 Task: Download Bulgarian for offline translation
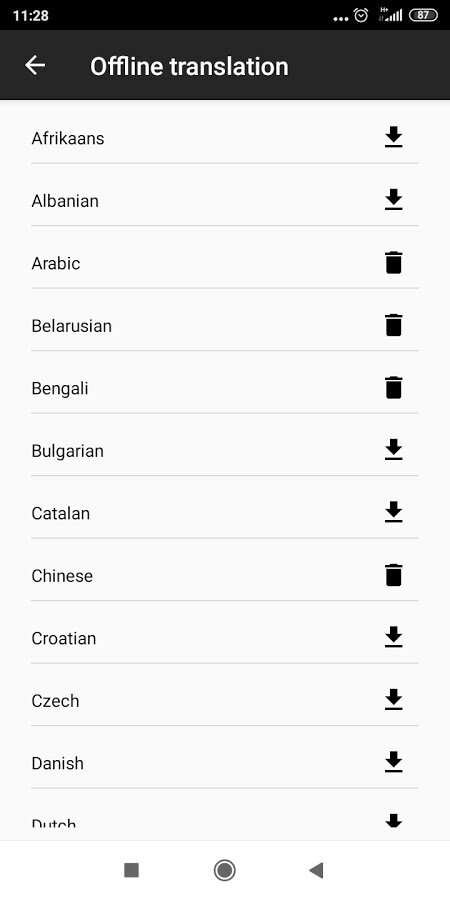(393, 451)
